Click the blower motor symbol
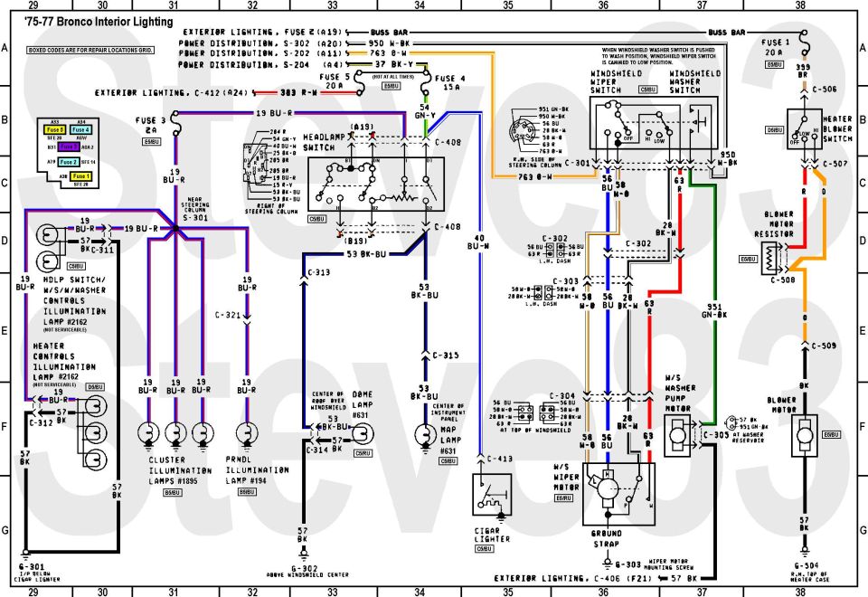 (805, 436)
